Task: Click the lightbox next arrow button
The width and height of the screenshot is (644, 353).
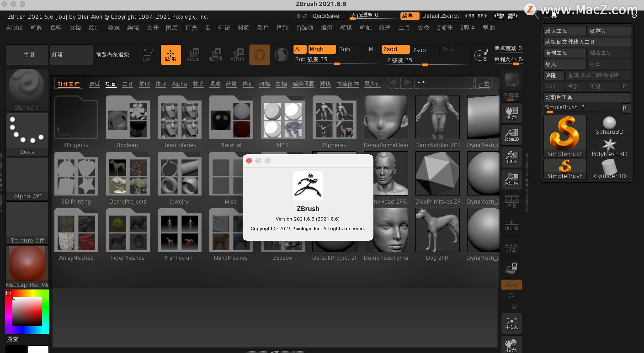Action: (407, 83)
